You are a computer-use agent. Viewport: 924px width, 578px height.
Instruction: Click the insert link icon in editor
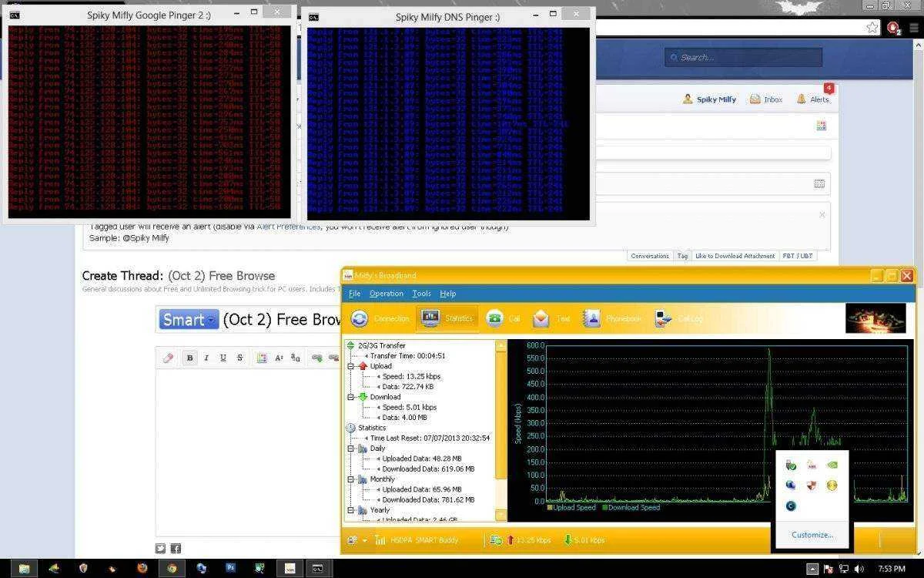coord(316,358)
